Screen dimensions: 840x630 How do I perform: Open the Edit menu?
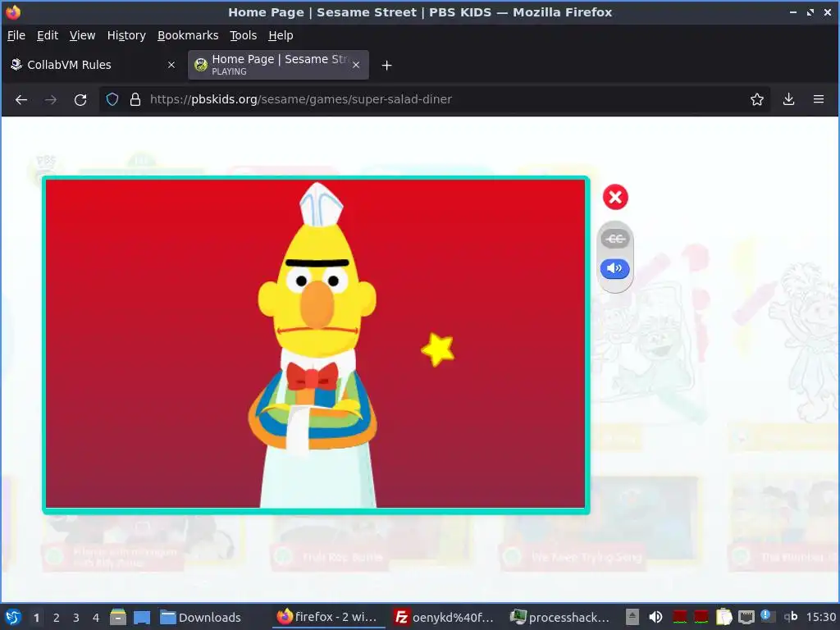[x=47, y=35]
